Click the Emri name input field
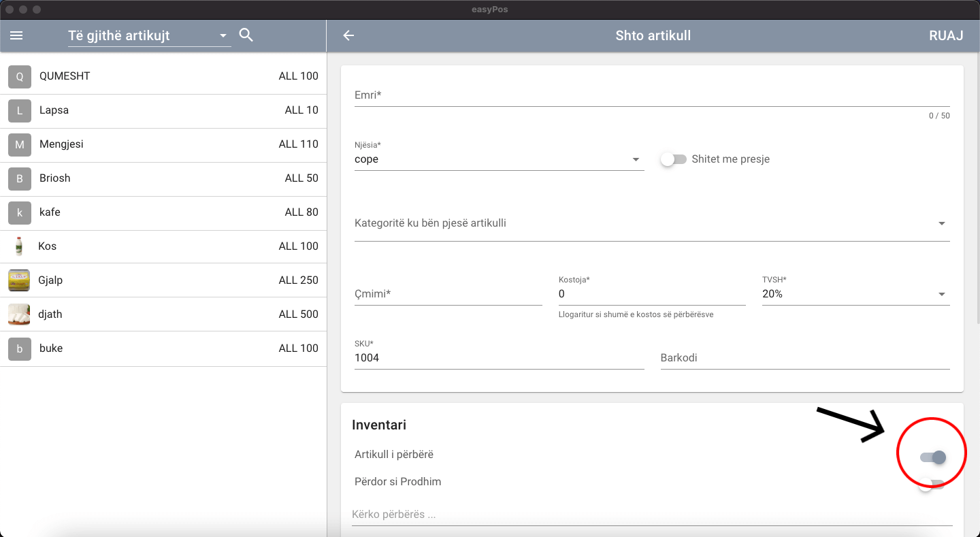Image resolution: width=980 pixels, height=537 pixels. (651, 95)
